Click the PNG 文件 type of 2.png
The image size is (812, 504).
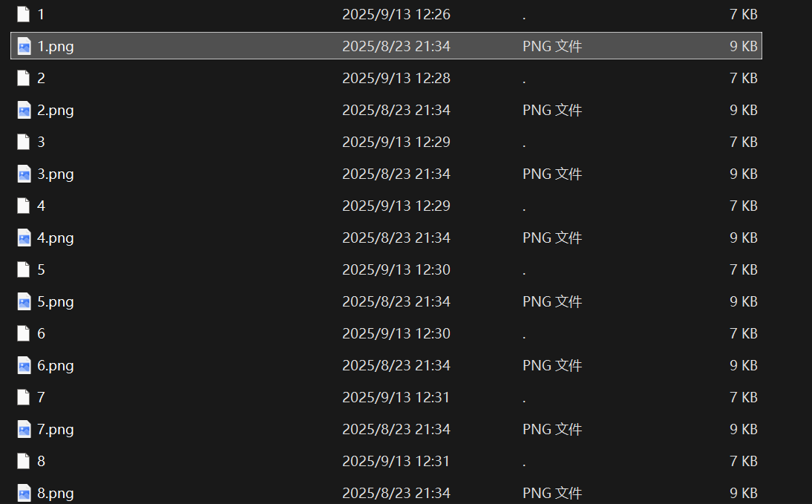point(551,110)
